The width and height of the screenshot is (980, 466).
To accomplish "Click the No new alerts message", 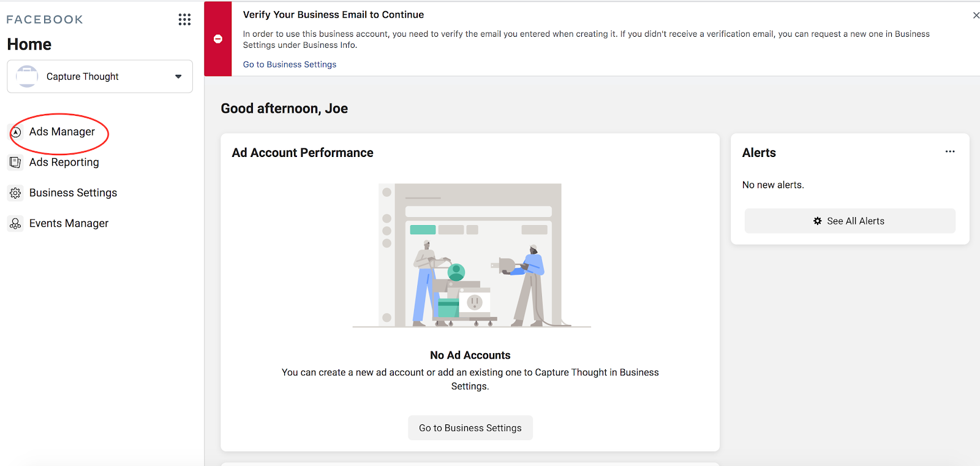I will pos(773,185).
